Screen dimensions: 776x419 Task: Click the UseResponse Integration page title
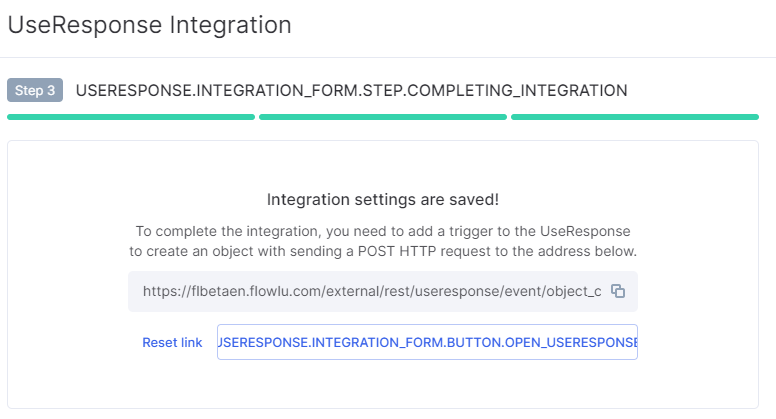coord(149,25)
